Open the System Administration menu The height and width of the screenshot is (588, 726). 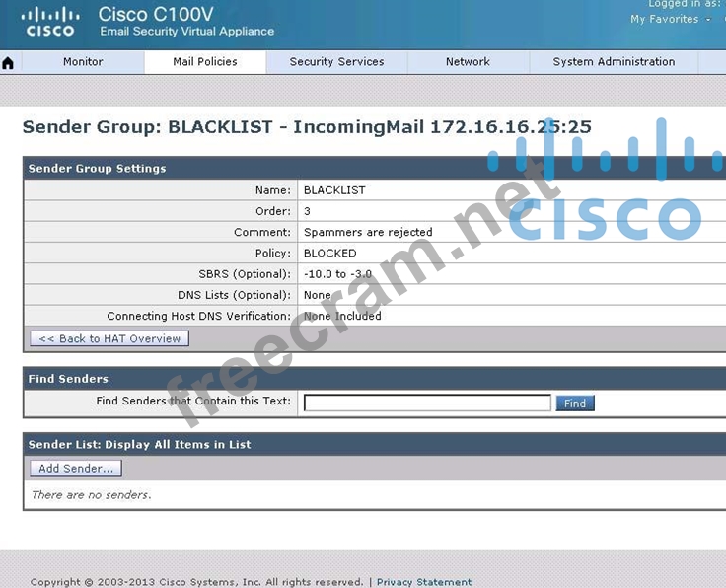[614, 62]
